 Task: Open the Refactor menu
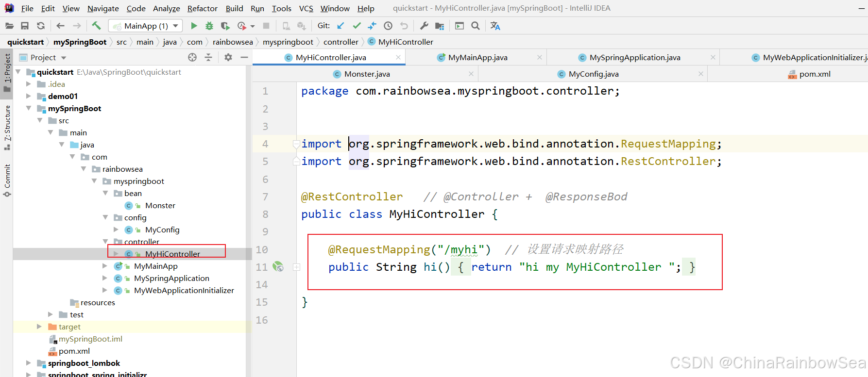[202, 8]
